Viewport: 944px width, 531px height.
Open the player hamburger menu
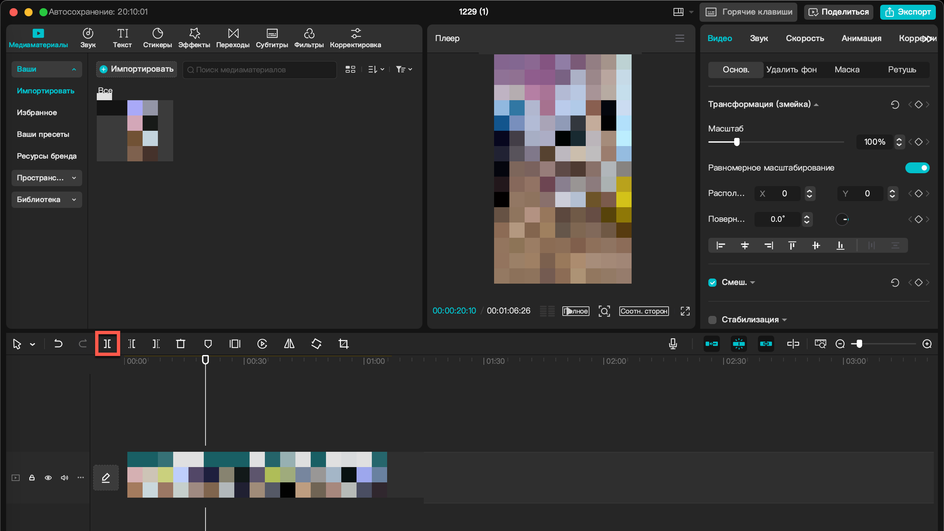pyautogui.click(x=680, y=39)
